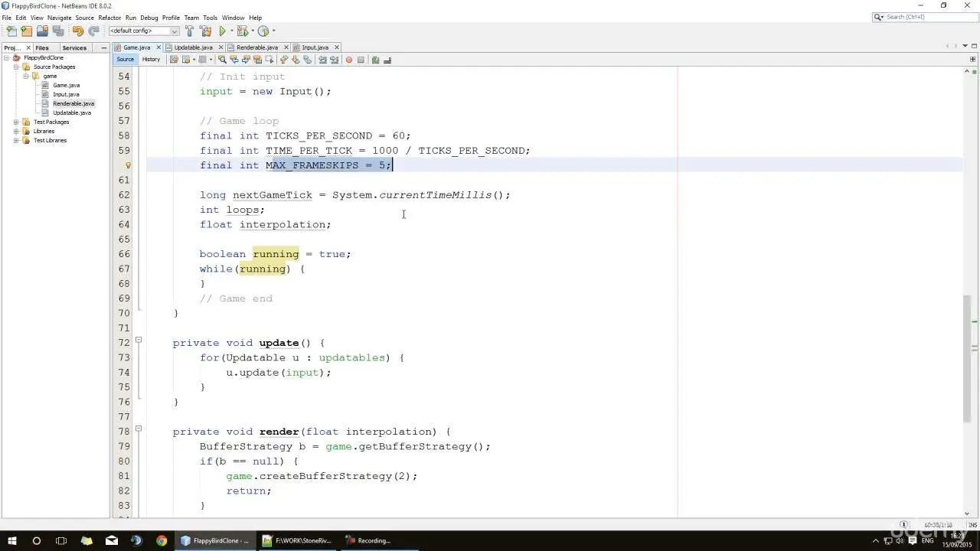Click the Find Selection magnifier icon in the editor toolbar

click(x=222, y=60)
